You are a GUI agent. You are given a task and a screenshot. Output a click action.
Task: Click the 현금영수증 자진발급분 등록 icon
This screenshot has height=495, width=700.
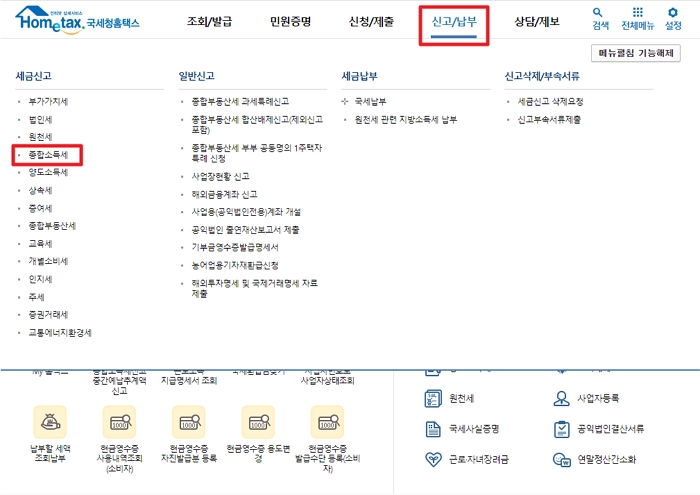tap(189, 422)
